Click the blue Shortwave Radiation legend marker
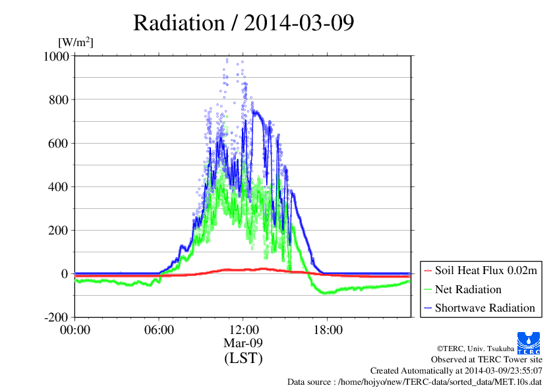Viewport: 555px width, 392px height. click(428, 308)
